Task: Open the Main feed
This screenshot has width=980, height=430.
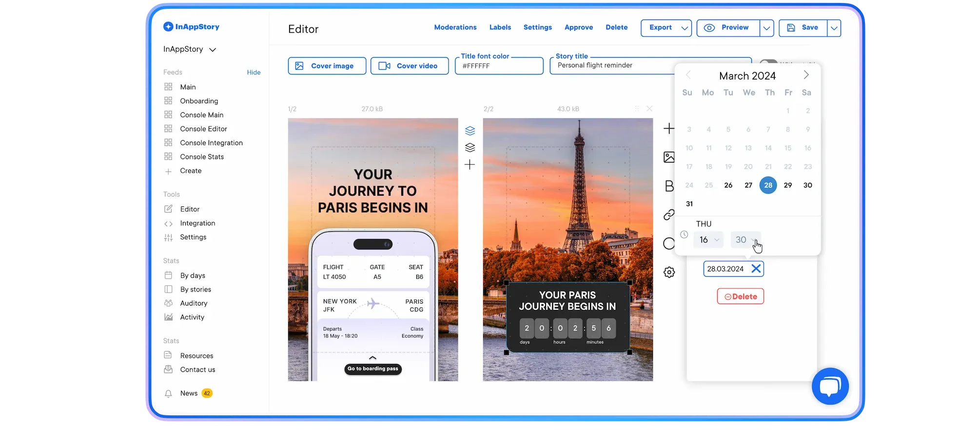Action: pyautogui.click(x=188, y=87)
